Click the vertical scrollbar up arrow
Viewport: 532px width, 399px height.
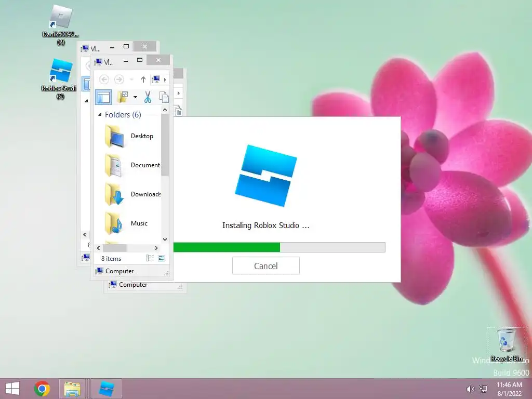165,110
